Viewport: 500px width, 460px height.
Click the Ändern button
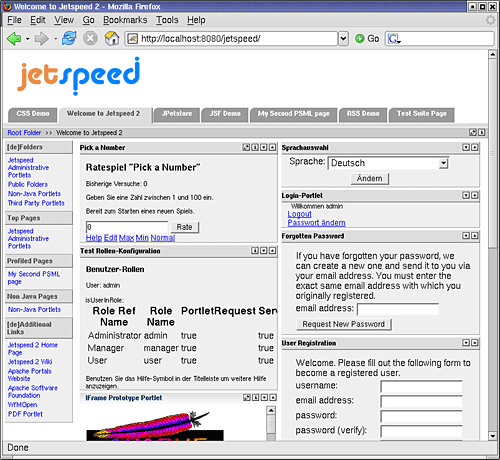pos(370,178)
